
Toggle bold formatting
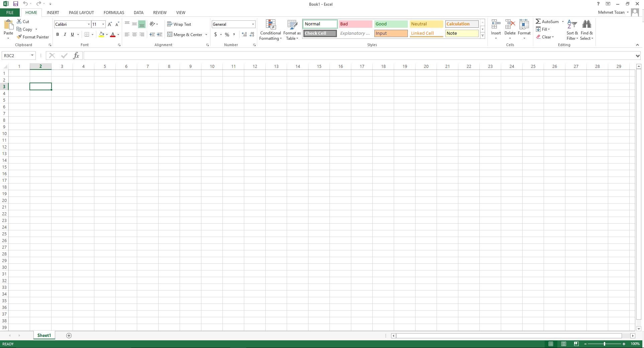(57, 34)
